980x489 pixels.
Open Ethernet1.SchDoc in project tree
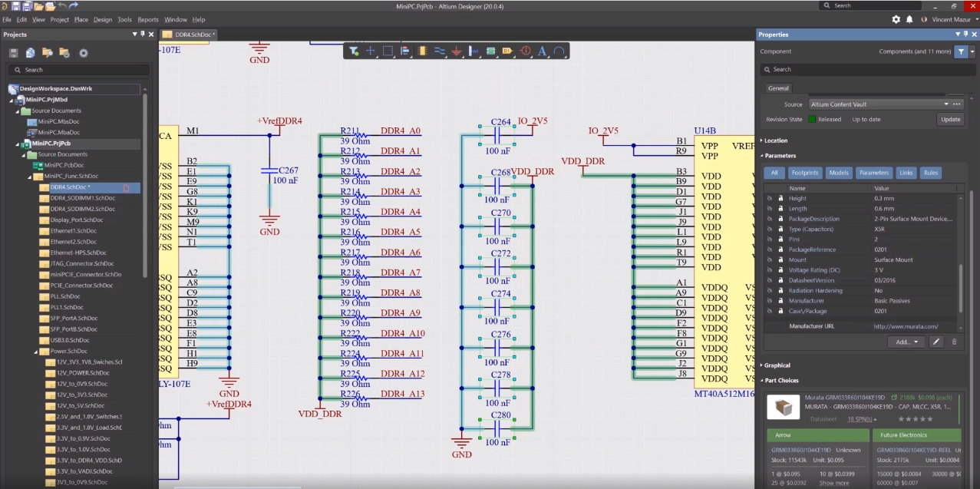(74, 230)
